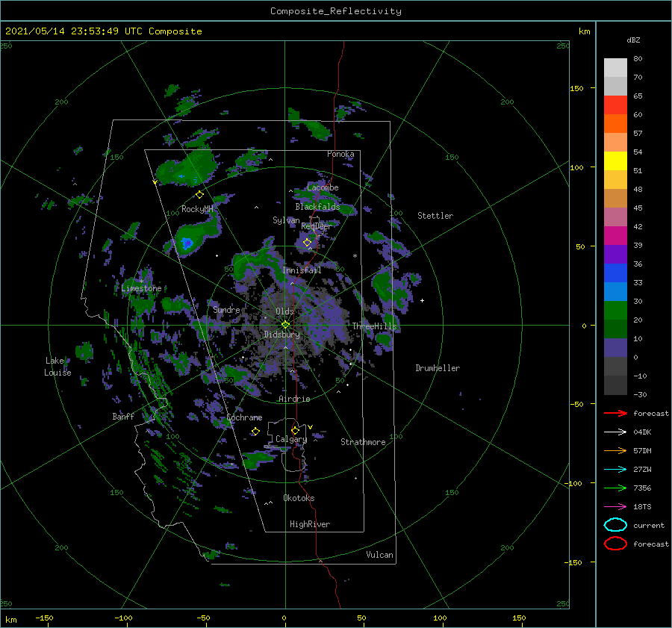
Task: Click the Airdrie label
Action: [x=294, y=399]
